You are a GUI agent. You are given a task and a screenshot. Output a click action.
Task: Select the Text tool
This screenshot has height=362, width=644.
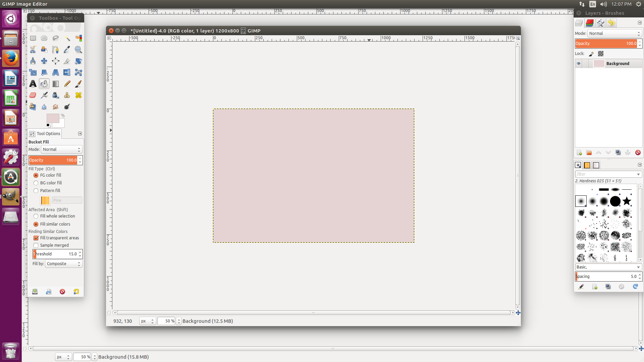click(x=33, y=84)
